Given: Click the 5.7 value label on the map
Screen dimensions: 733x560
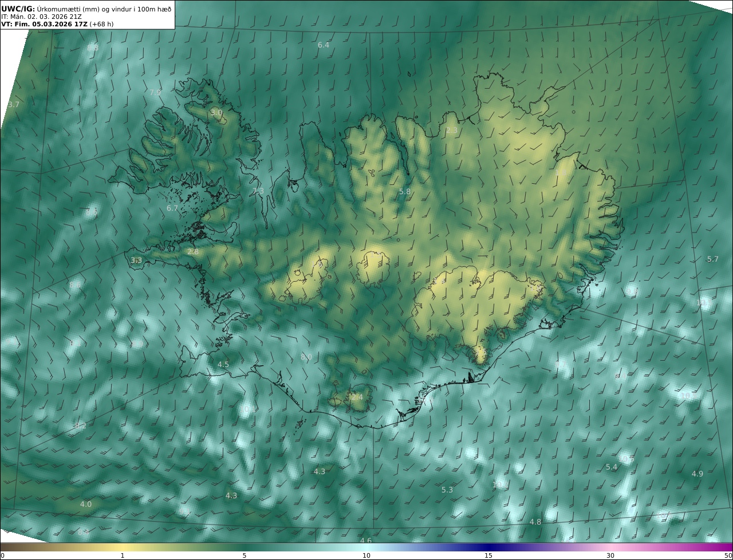Looking at the screenshot, I should click(712, 259).
